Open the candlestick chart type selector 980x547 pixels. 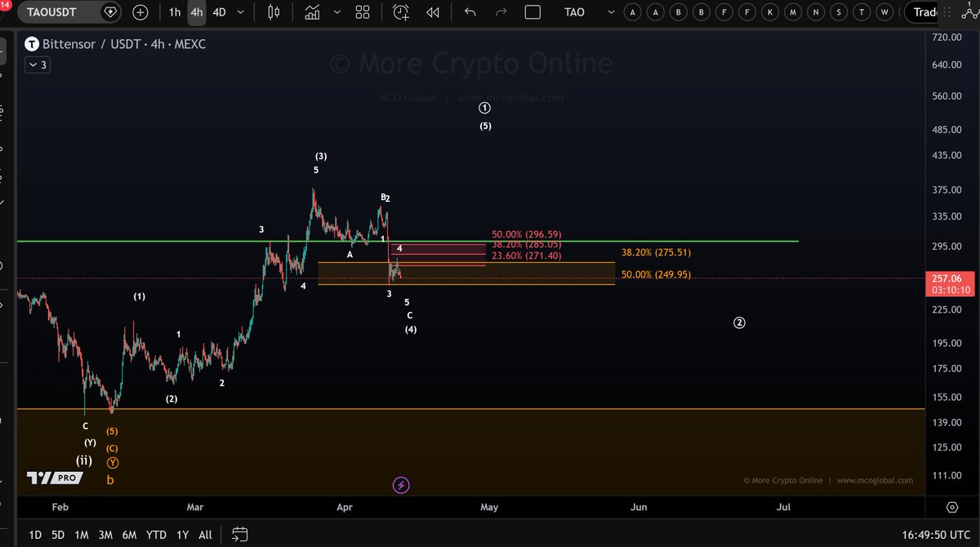coord(274,12)
